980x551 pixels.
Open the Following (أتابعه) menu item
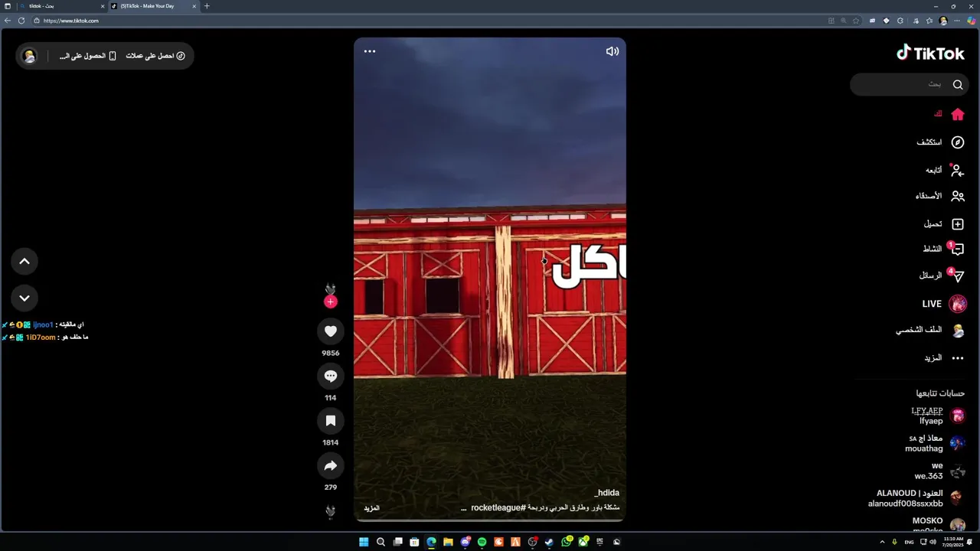point(945,170)
